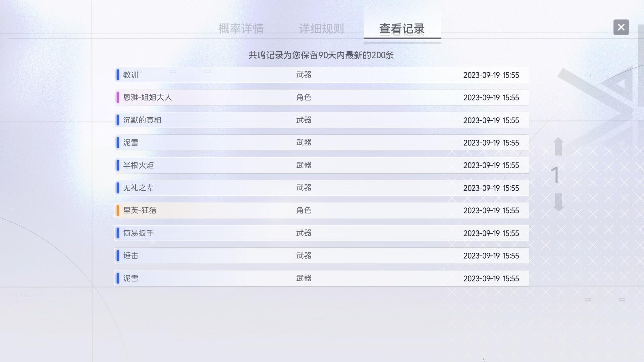644x362 pixels.
Task: Click the page number 1 indicator
Action: pos(555,175)
